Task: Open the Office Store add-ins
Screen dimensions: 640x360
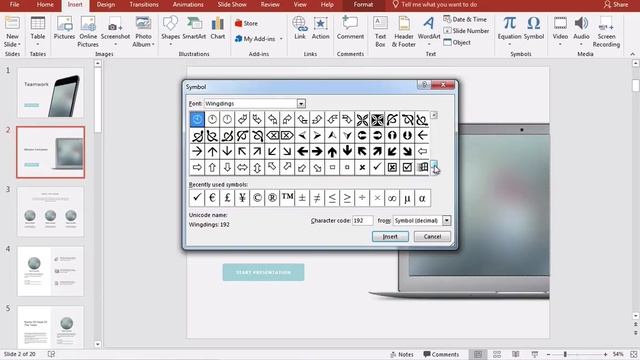Action: point(246,23)
